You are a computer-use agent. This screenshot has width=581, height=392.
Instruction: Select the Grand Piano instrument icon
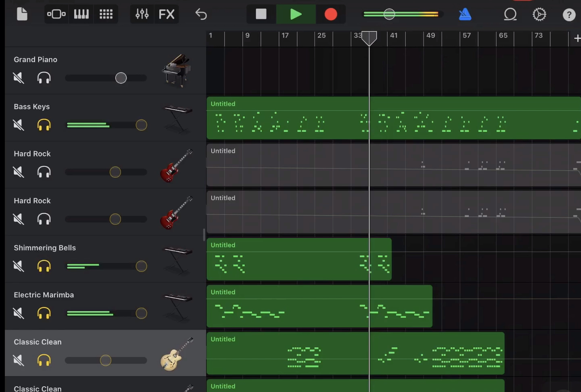[x=177, y=71]
